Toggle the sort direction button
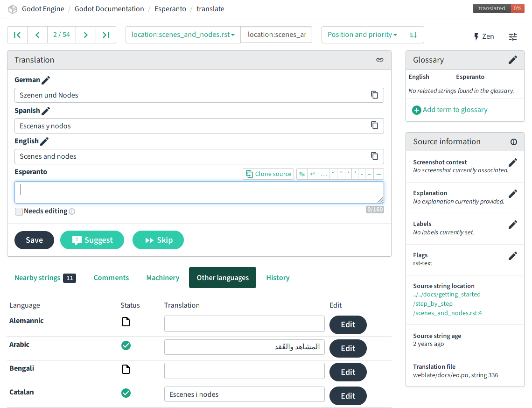Viewport: 532px width, 408px height. coord(413,35)
